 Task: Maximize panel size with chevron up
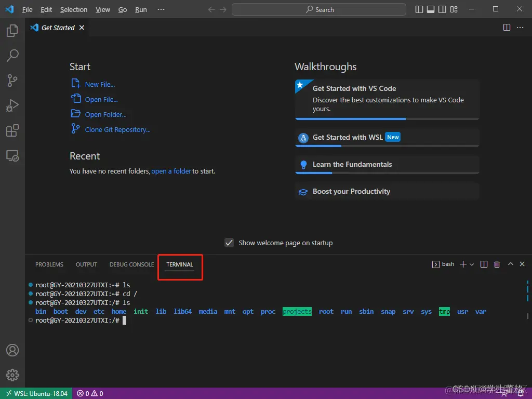click(510, 263)
